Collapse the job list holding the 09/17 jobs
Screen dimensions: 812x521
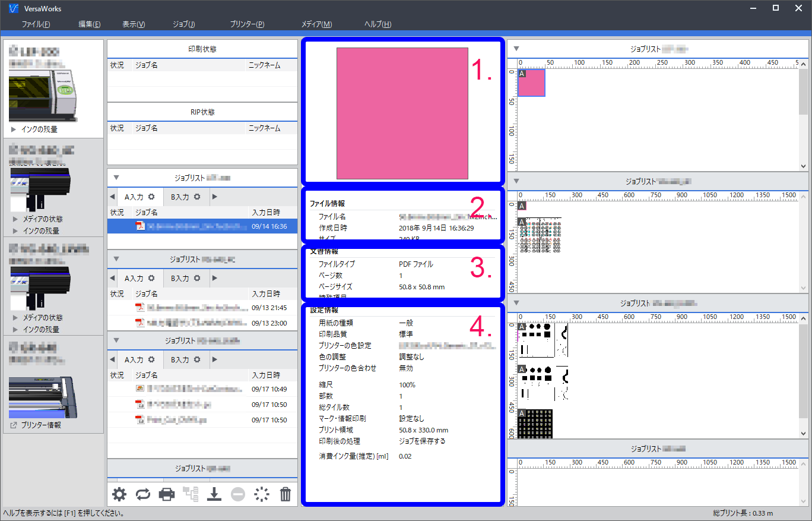click(116, 340)
